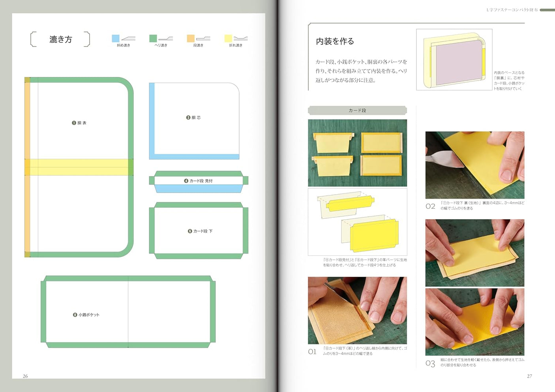Image resolution: width=555 pixels, height=392 pixels.
Task: Toggle highlight on the ⑧小銭ポケット pattern piece
Action: (87, 315)
